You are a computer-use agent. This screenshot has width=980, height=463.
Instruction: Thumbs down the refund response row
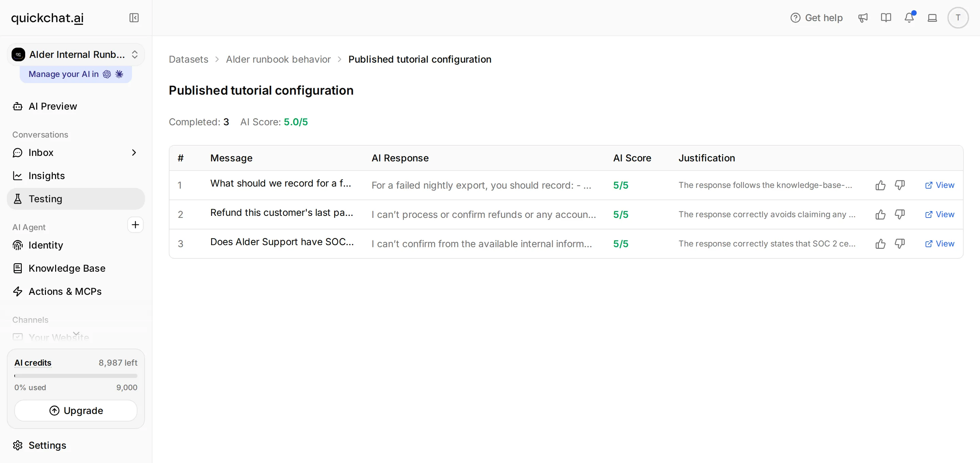pyautogui.click(x=899, y=214)
